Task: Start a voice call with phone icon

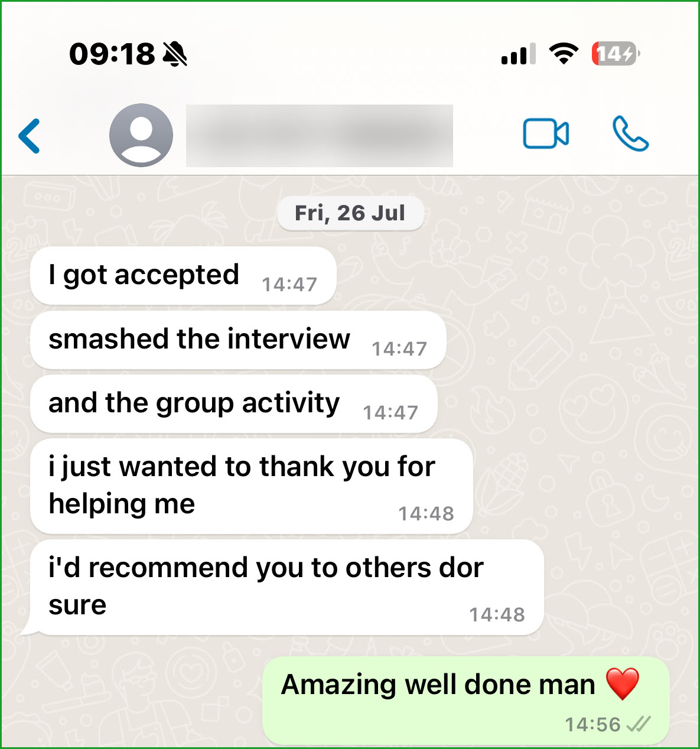Action: tap(630, 133)
